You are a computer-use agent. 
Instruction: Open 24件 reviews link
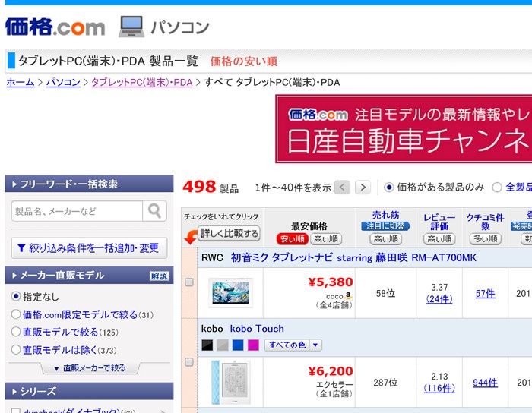coord(439,299)
